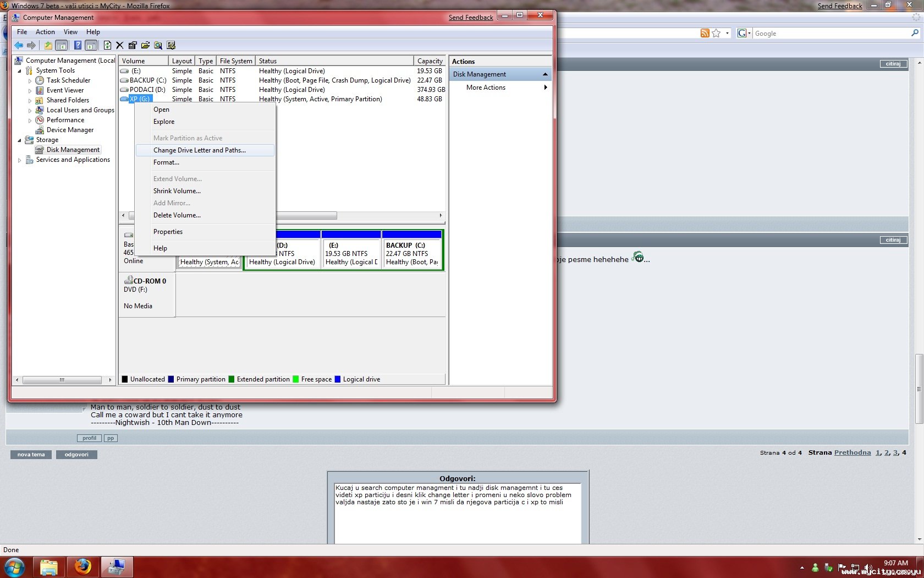
Task: Click the magnifier Explore icon in toolbar
Action: 158,45
